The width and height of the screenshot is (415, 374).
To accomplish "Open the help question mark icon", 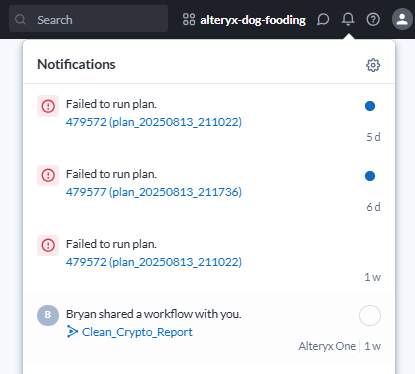I will click(x=373, y=19).
